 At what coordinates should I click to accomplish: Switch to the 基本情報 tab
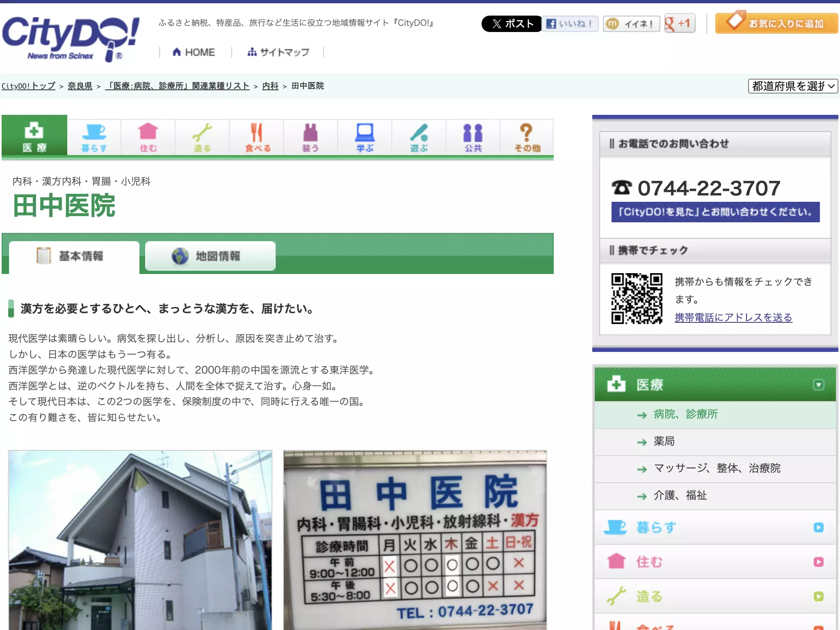(74, 256)
